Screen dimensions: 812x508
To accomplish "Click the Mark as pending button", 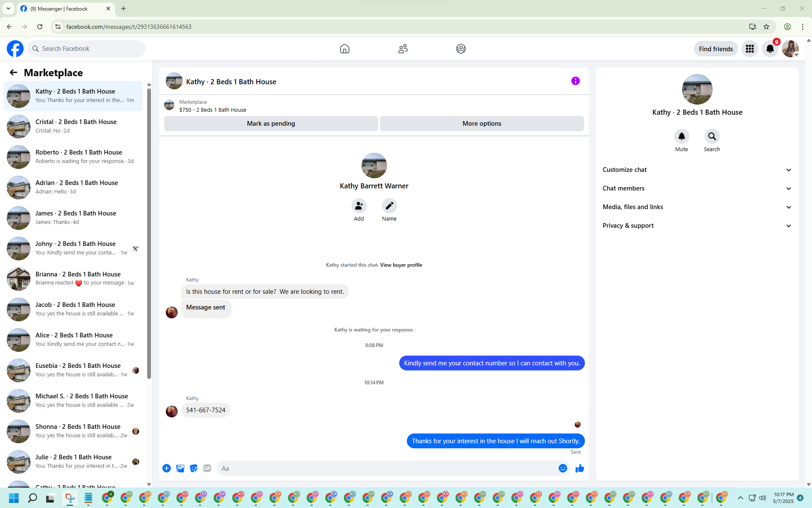I will [271, 124].
